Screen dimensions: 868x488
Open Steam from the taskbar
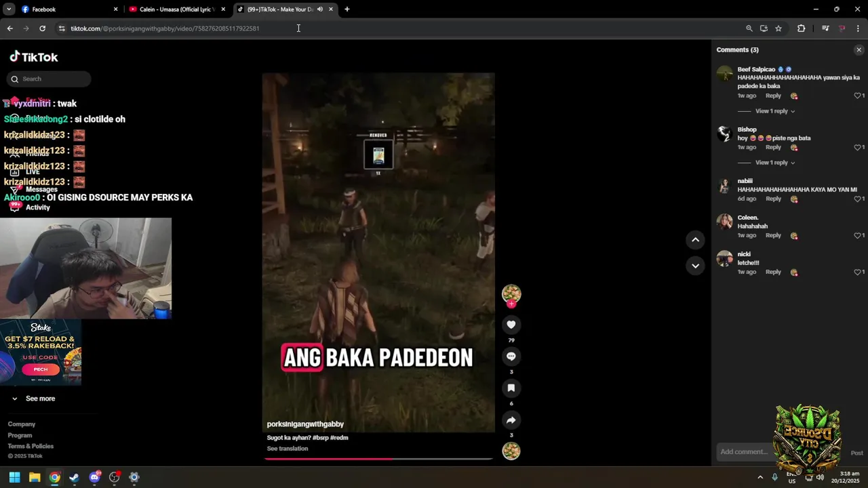pos(74,477)
